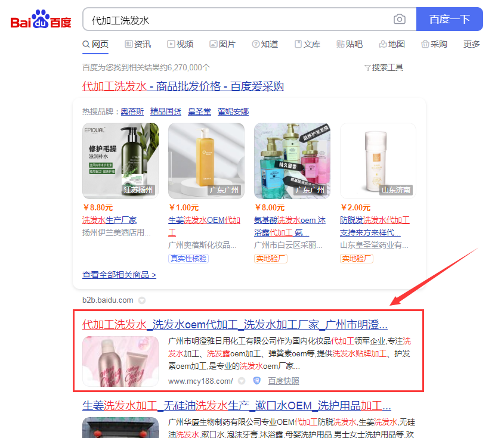Click the www.mcy188.com/ URL
The width and height of the screenshot is (504, 438).
pos(200,381)
